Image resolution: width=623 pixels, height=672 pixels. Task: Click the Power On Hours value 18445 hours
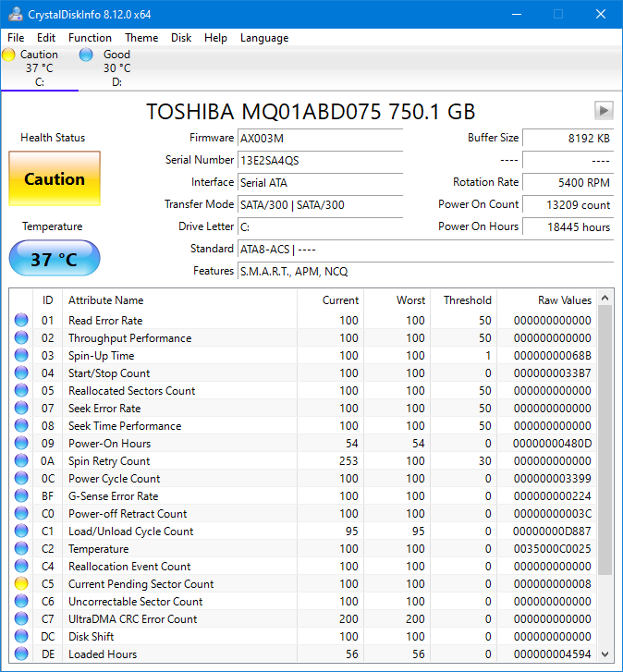click(568, 227)
